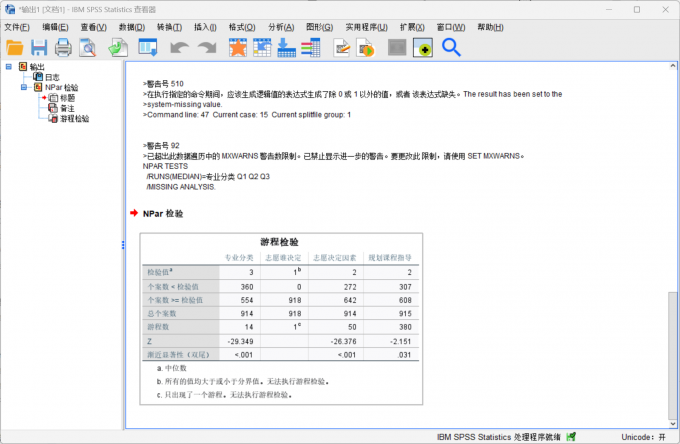Open file using the folder icon
Image resolution: width=680 pixels, height=444 pixels.
pos(14,48)
